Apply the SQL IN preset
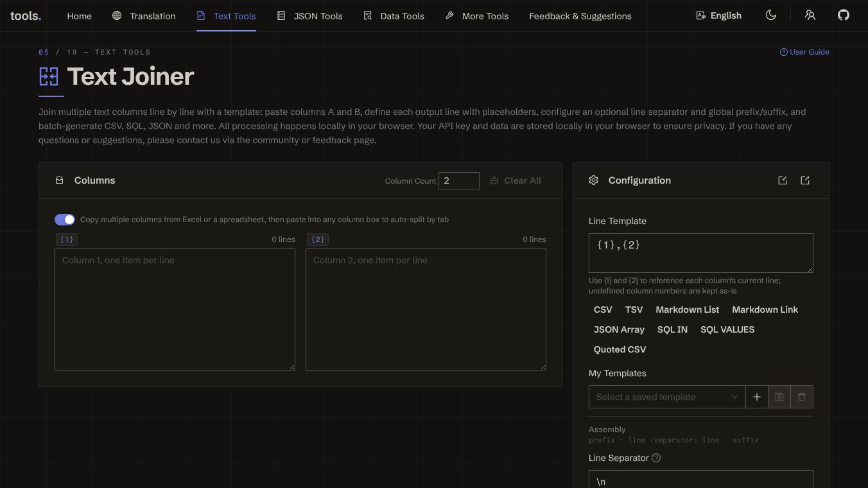This screenshot has width=868, height=488. [x=672, y=329]
